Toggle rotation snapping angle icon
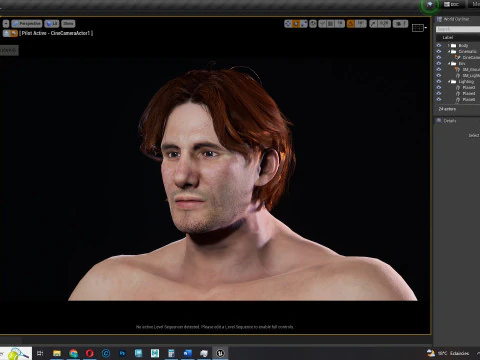This screenshot has height=360, width=480. tap(350, 24)
